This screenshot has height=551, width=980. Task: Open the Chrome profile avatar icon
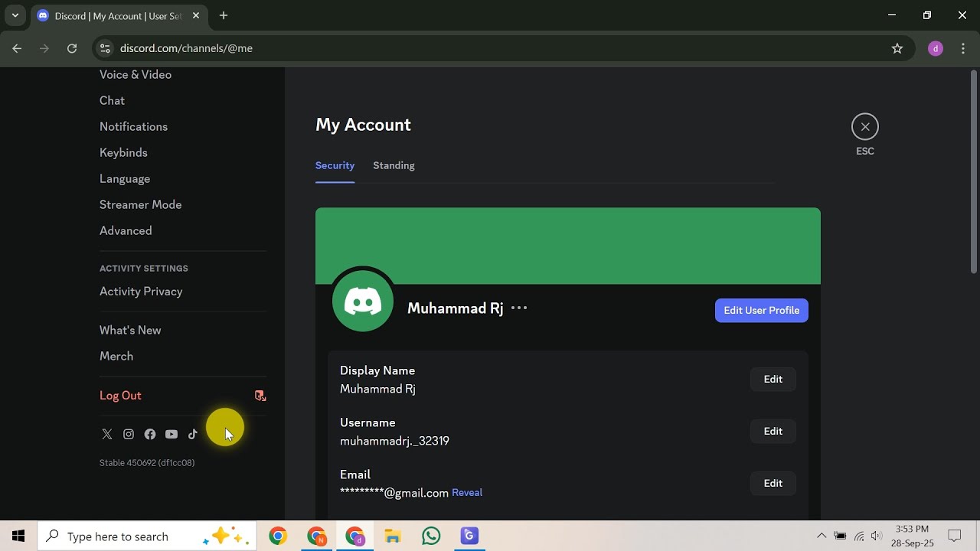[936, 48]
